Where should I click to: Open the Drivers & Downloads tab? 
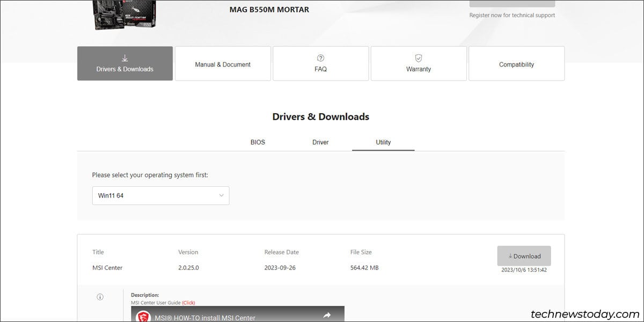tap(125, 63)
